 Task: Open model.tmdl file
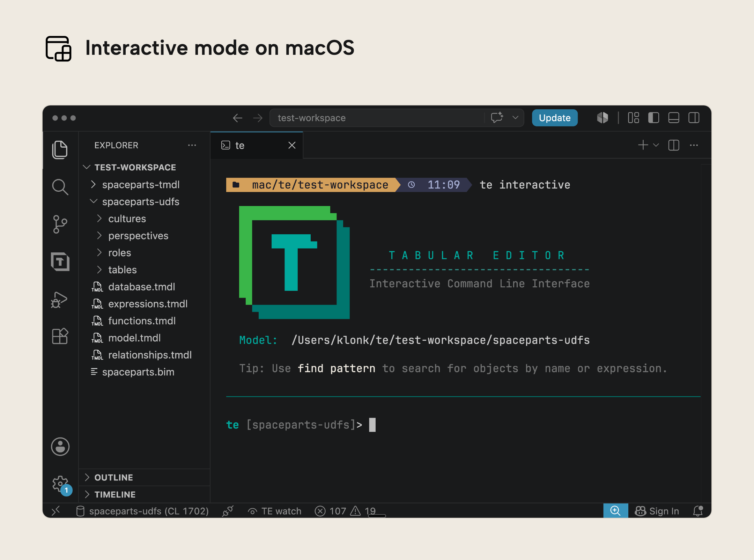click(144, 338)
